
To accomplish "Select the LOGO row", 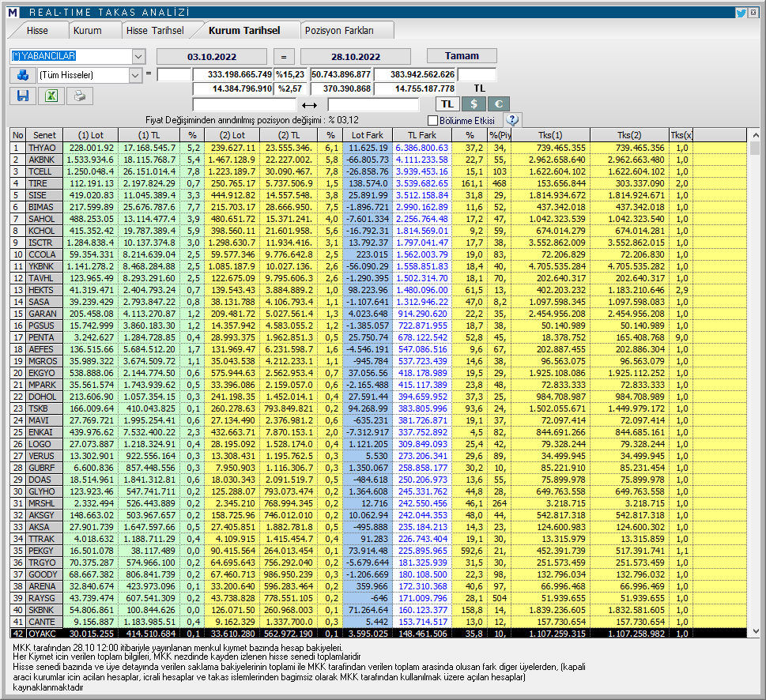I will 378,444.
